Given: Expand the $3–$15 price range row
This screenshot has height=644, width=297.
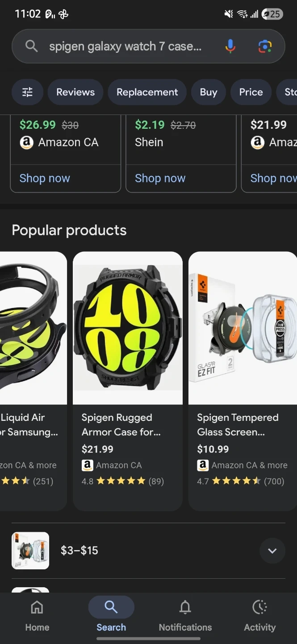Looking at the screenshot, I should (x=272, y=551).
